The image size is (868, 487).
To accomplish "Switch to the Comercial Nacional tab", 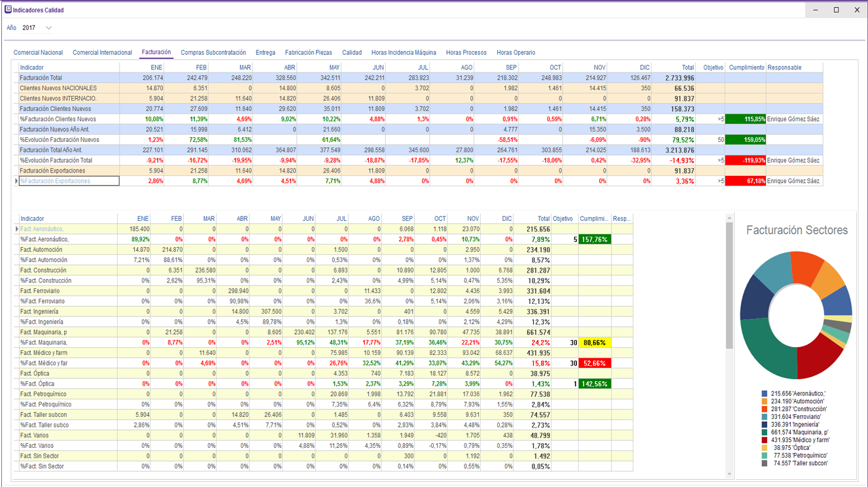I will [38, 53].
